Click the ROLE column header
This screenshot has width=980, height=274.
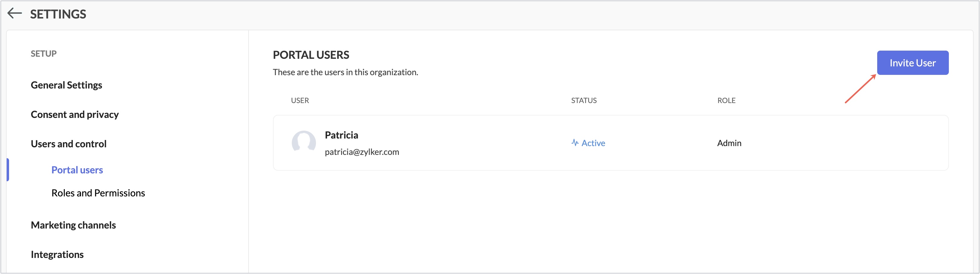[x=726, y=100]
